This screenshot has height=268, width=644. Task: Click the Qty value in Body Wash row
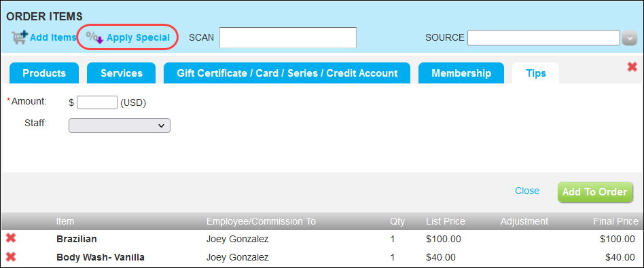[392, 258]
